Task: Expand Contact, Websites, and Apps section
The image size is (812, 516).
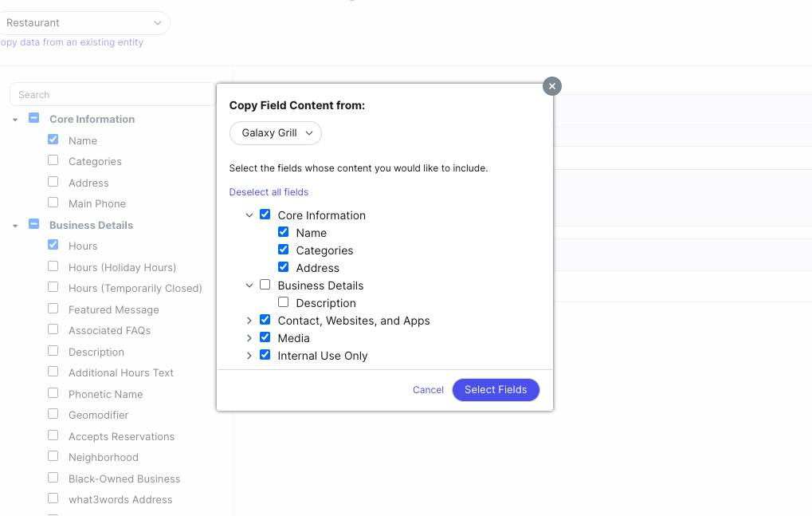Action: (249, 320)
